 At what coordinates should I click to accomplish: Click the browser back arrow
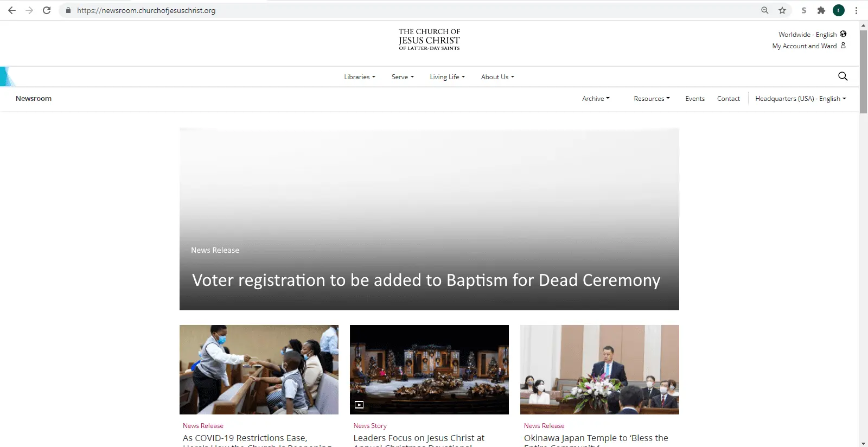12,10
